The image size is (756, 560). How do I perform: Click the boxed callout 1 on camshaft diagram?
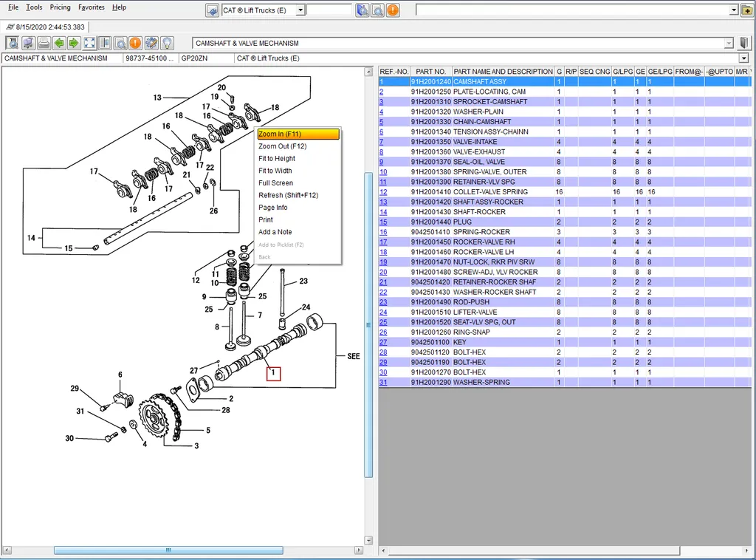pos(273,373)
